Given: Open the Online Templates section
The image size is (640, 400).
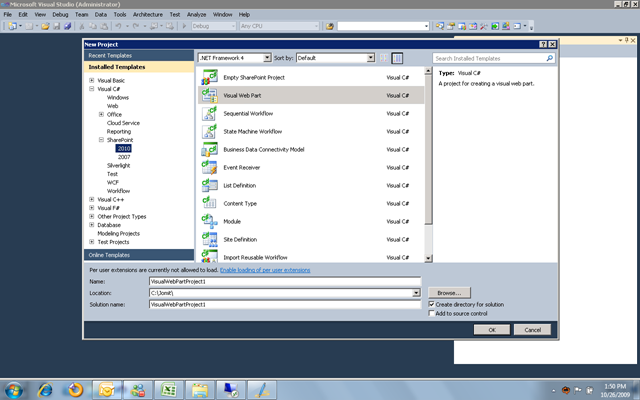Looking at the screenshot, I should [x=139, y=255].
